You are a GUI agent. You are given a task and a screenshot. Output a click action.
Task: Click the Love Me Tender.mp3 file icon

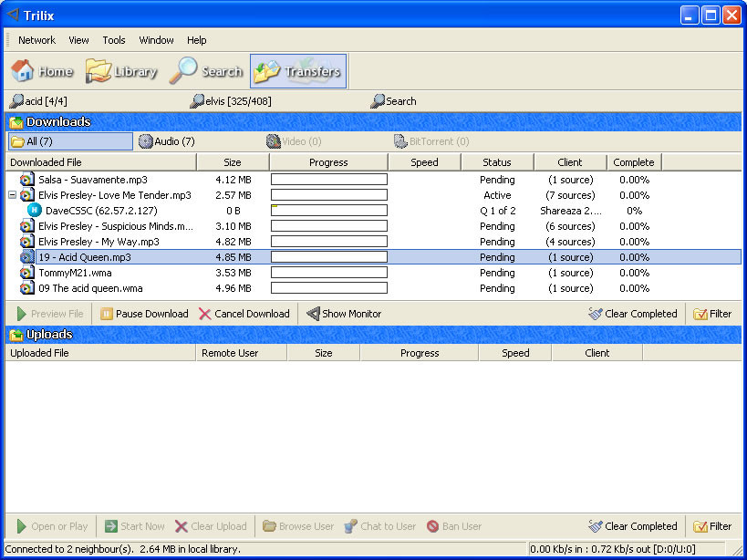(27, 195)
